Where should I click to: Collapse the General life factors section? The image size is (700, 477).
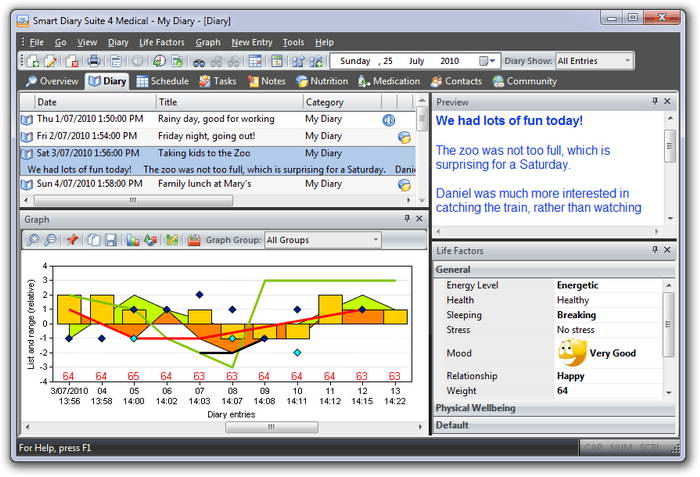554,270
